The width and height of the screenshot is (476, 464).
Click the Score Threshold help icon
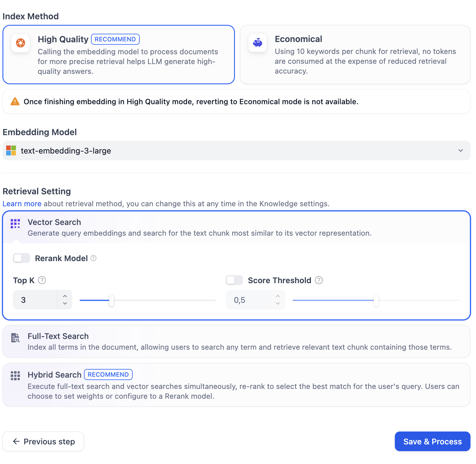coord(319,280)
